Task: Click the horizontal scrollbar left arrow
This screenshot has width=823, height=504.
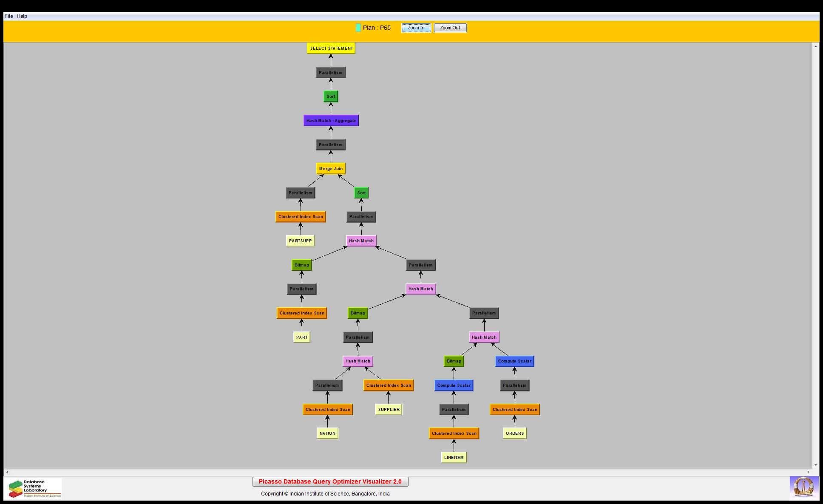Action: pyautogui.click(x=7, y=472)
